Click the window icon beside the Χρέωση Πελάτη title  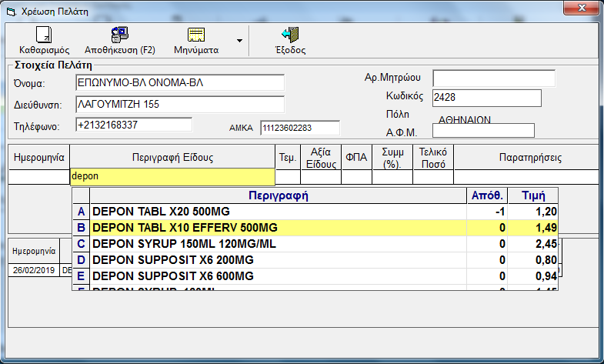[x=12, y=12]
